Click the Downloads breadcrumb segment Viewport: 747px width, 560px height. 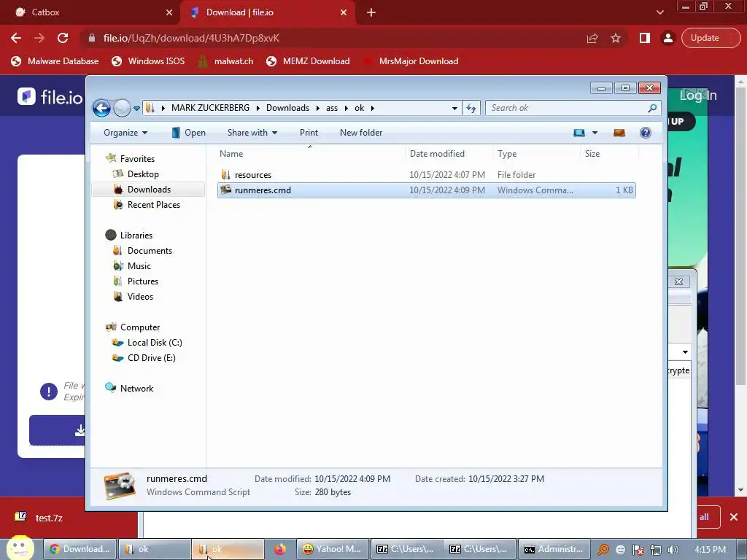(287, 108)
